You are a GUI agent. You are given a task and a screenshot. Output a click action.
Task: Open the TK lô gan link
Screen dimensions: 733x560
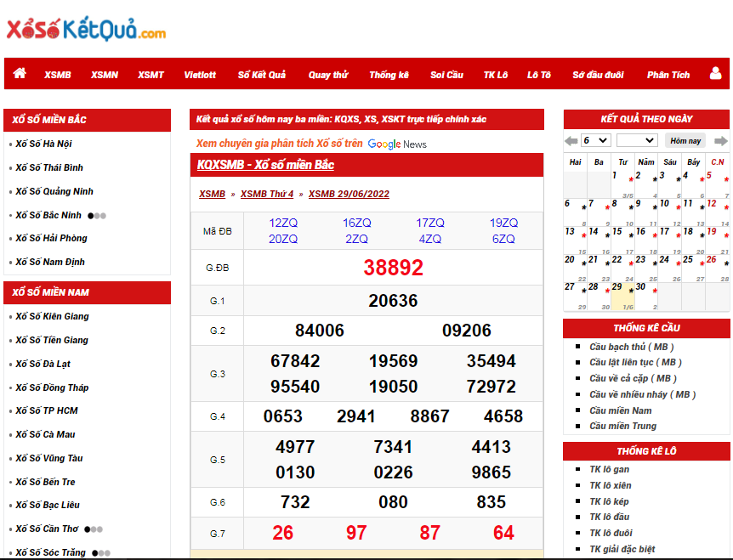[x=609, y=468]
